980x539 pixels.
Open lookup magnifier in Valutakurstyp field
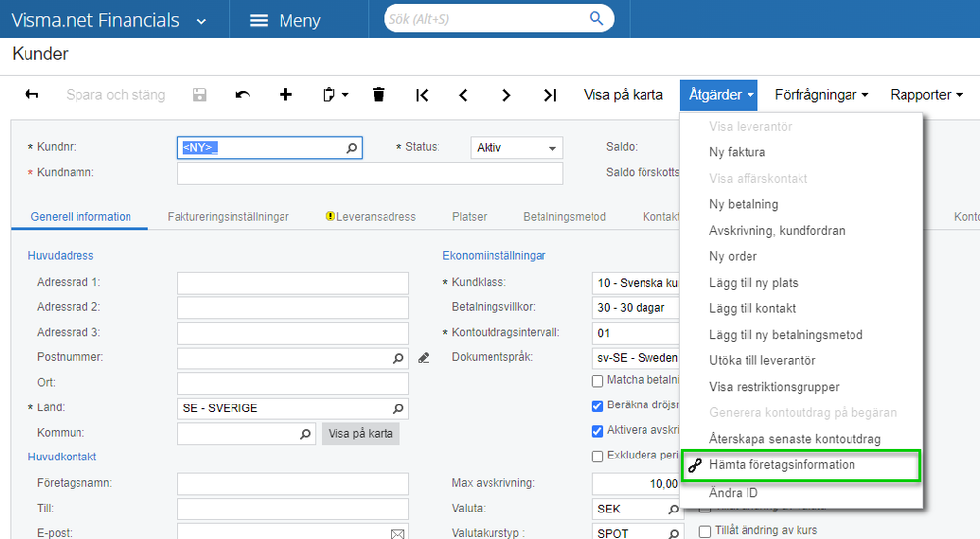click(x=674, y=533)
